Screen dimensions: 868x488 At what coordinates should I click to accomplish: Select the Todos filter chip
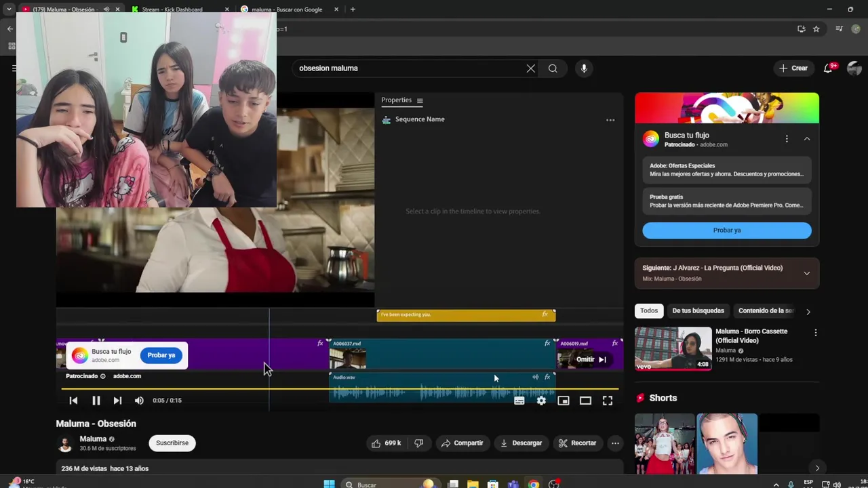click(x=649, y=311)
